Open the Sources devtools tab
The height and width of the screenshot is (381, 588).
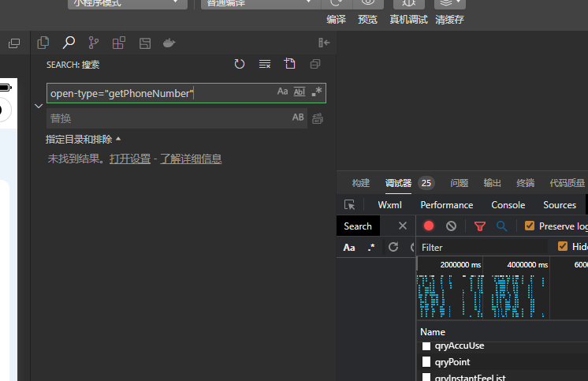[560, 205]
